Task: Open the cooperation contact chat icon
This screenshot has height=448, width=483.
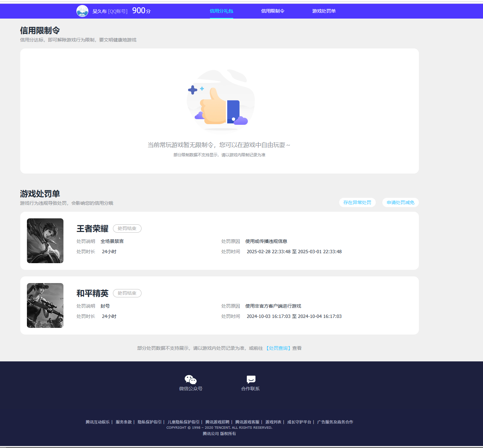Action: pyautogui.click(x=251, y=380)
